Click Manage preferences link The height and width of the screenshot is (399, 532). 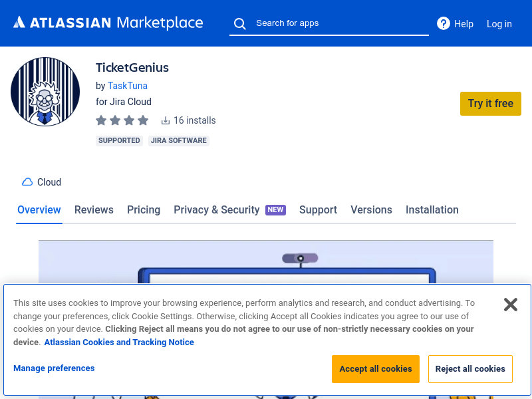point(54,368)
